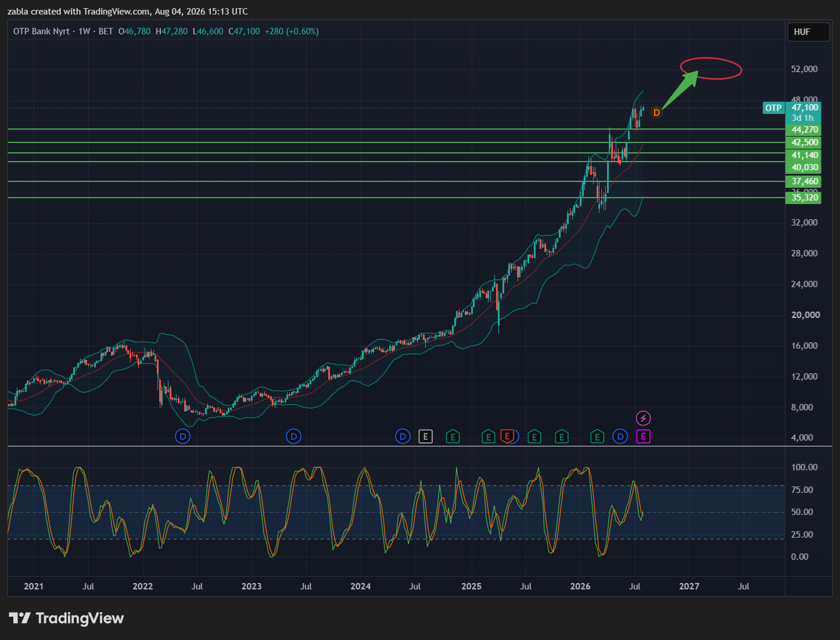Click the +280 (+0.60%) change value

coord(292,31)
